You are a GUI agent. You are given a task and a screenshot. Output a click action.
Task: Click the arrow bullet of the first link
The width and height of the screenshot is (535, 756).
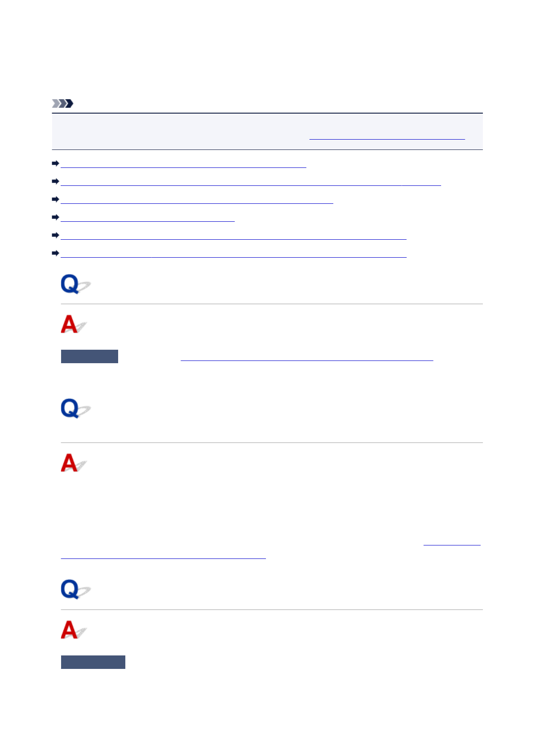point(56,163)
